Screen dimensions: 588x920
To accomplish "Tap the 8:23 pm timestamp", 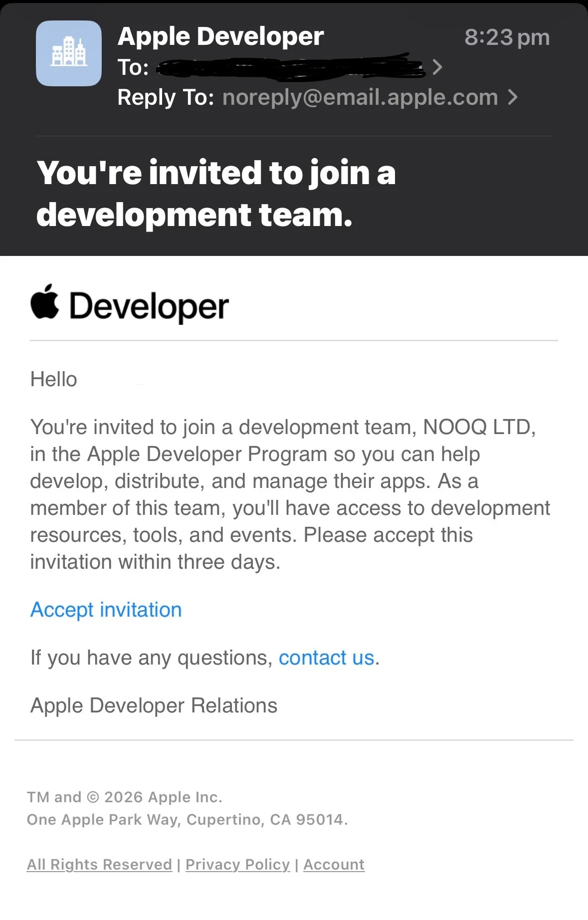I will click(x=507, y=37).
